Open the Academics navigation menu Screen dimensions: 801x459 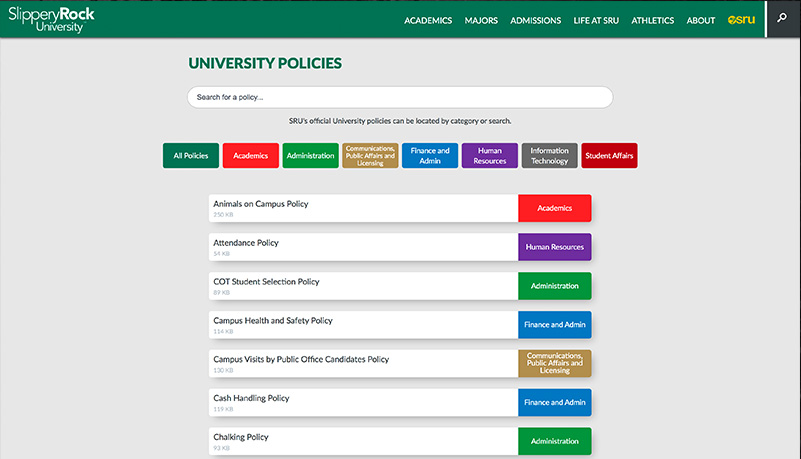(x=428, y=20)
